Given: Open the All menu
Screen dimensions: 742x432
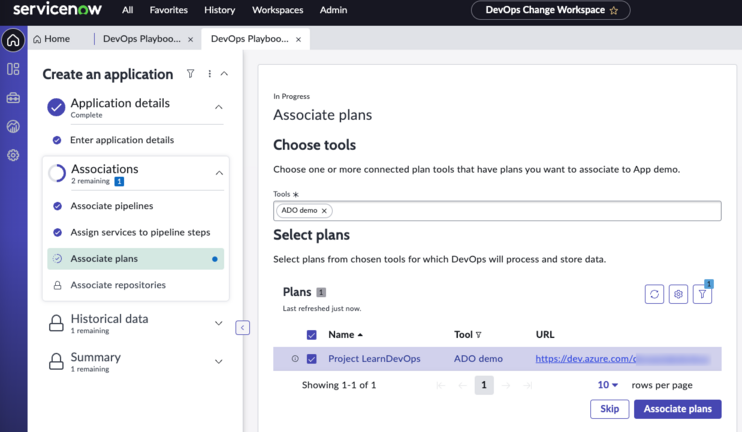Looking at the screenshot, I should [x=127, y=10].
